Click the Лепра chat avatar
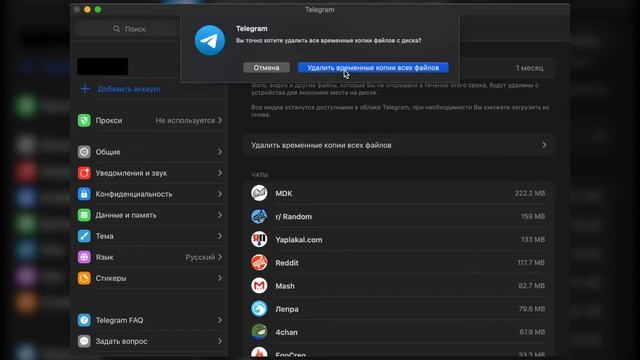 259,309
